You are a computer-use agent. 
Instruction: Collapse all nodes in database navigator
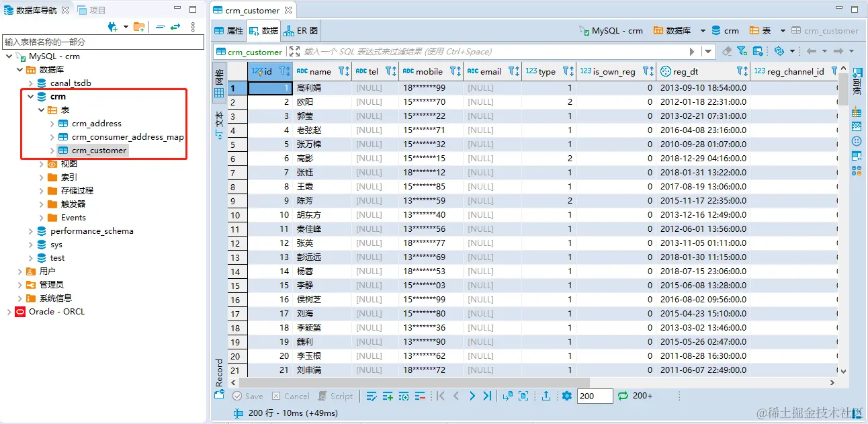click(x=160, y=27)
